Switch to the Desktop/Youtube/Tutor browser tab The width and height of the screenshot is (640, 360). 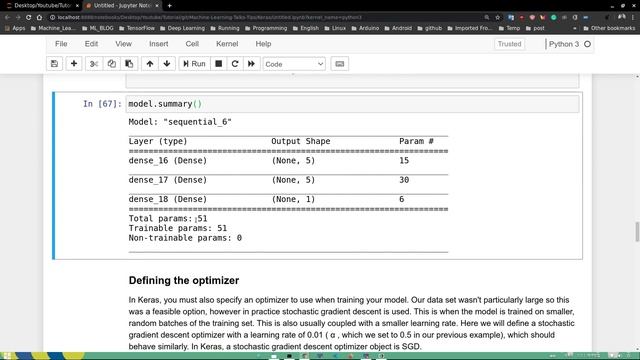click(41, 6)
